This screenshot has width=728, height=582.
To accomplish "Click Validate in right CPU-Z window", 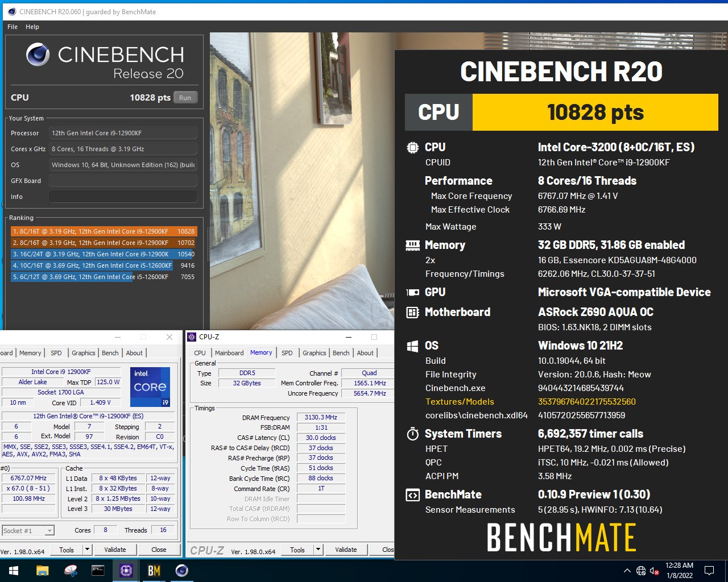I will (346, 550).
